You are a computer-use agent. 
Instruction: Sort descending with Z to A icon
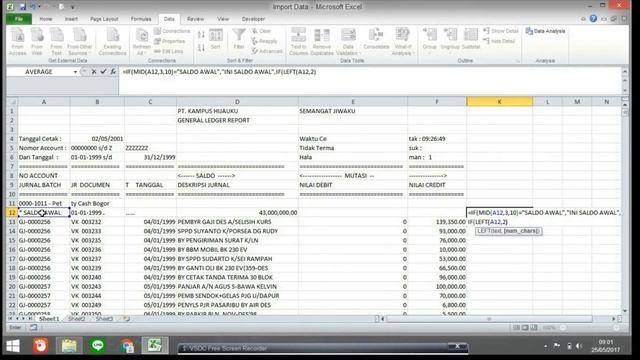point(201,48)
